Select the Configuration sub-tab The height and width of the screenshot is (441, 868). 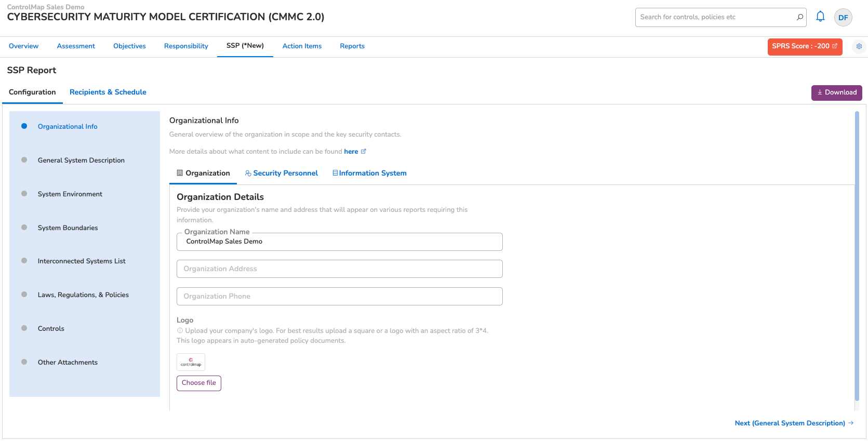[x=32, y=92]
